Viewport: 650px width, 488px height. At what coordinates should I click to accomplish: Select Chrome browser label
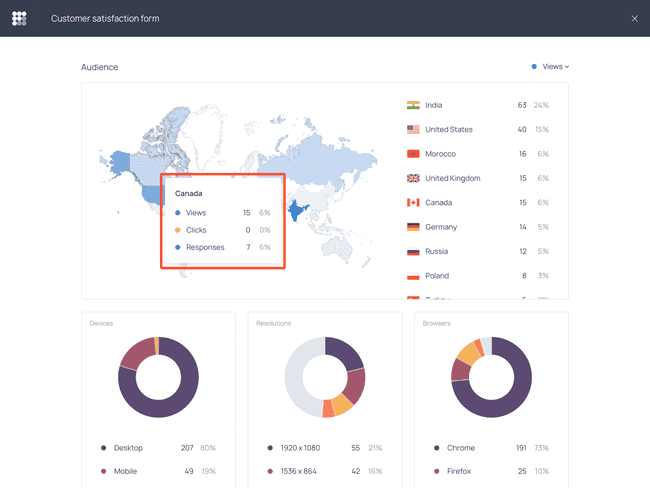coord(461,448)
